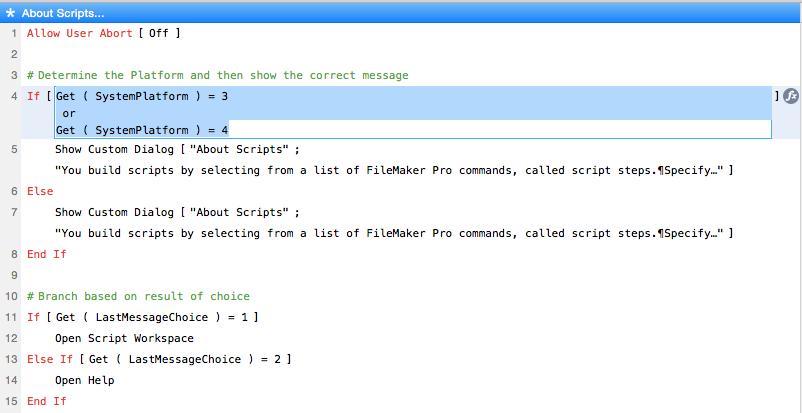This screenshot has width=802, height=413.
Task: Click the End If step on line 8
Action: click(46, 254)
